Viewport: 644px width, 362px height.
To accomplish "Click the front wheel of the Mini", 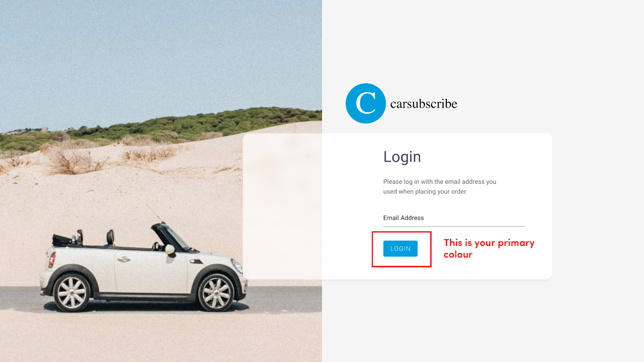I will click(x=217, y=292).
